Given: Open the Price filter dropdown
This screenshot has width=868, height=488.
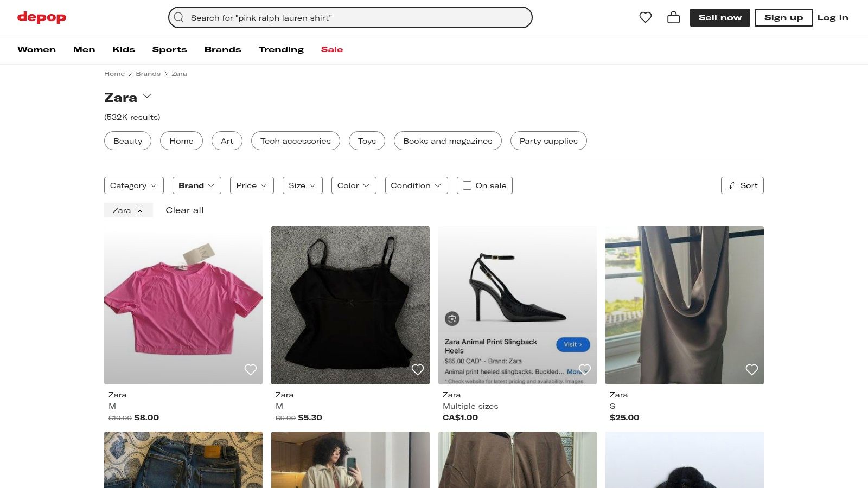Looking at the screenshot, I should [251, 185].
